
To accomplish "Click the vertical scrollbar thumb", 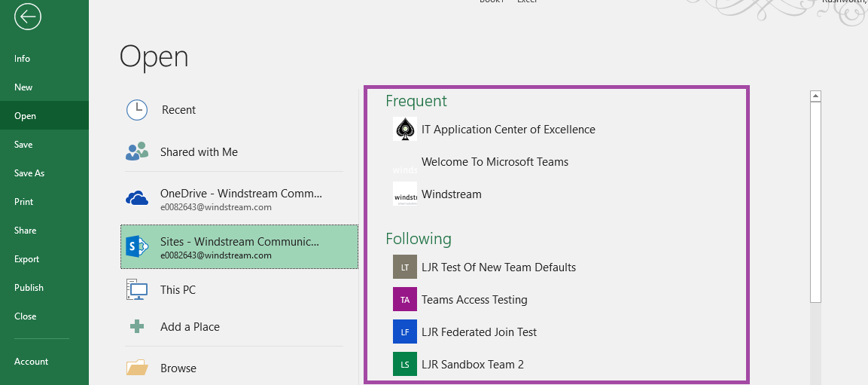I will coord(815,202).
